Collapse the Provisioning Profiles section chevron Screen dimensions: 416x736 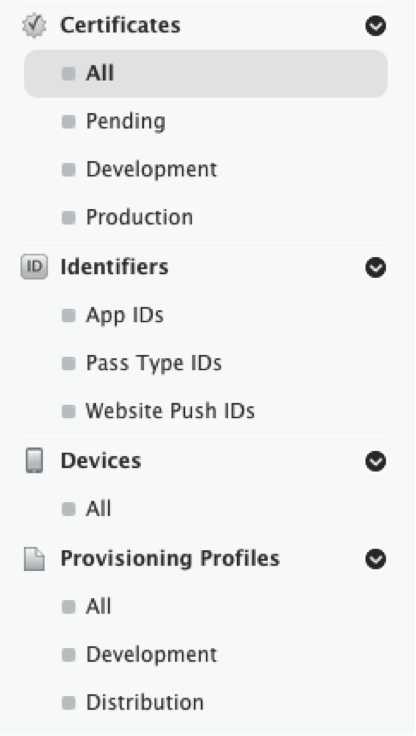[376, 559]
